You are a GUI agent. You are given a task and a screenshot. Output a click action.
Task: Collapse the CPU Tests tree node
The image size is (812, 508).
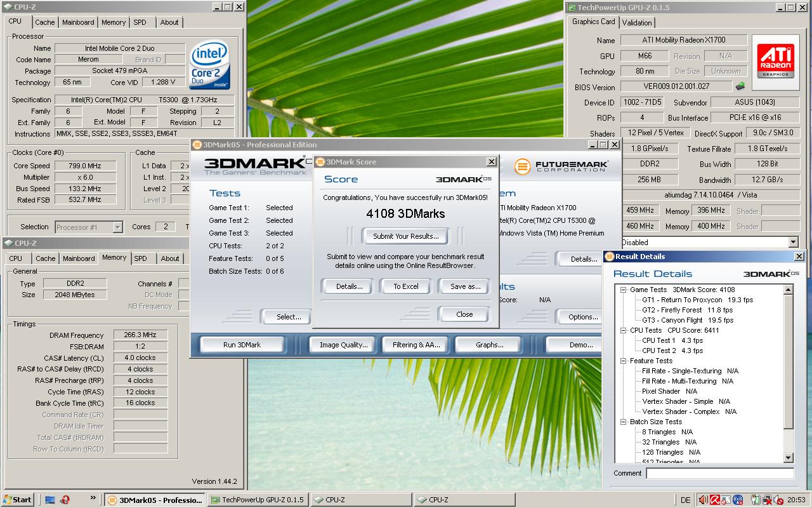coord(623,330)
